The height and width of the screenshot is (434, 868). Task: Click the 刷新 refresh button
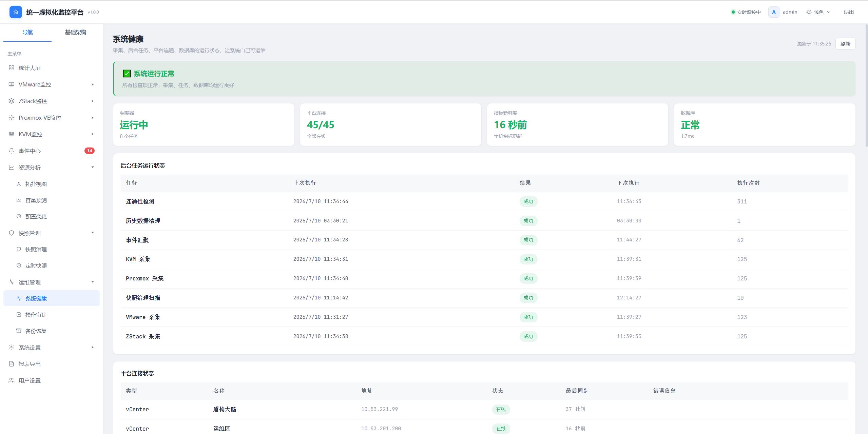click(845, 44)
